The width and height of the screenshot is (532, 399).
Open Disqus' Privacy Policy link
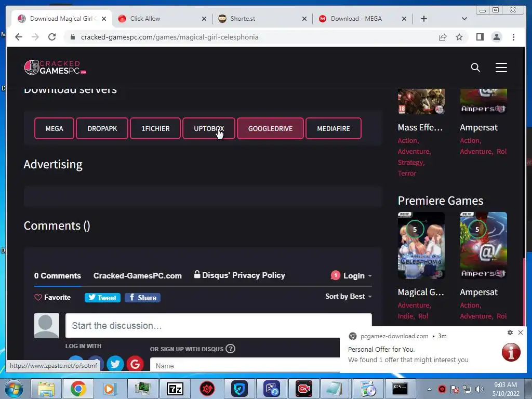tap(240, 275)
